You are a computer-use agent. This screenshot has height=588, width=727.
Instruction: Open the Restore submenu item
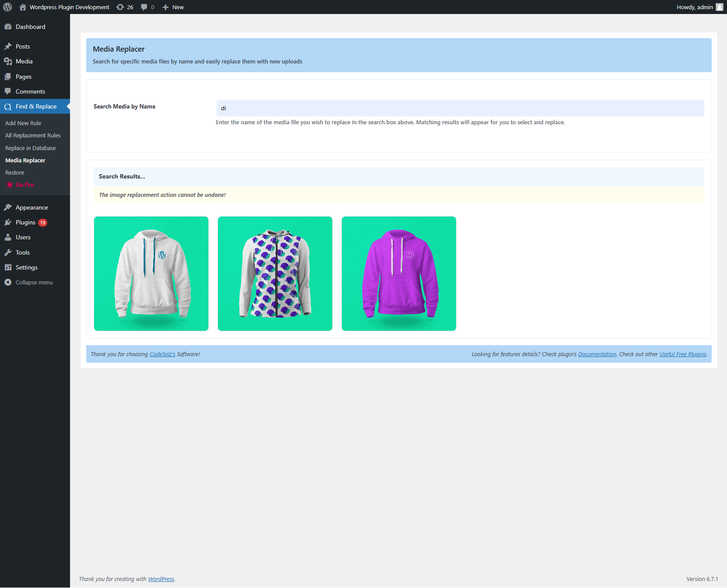[15, 172]
